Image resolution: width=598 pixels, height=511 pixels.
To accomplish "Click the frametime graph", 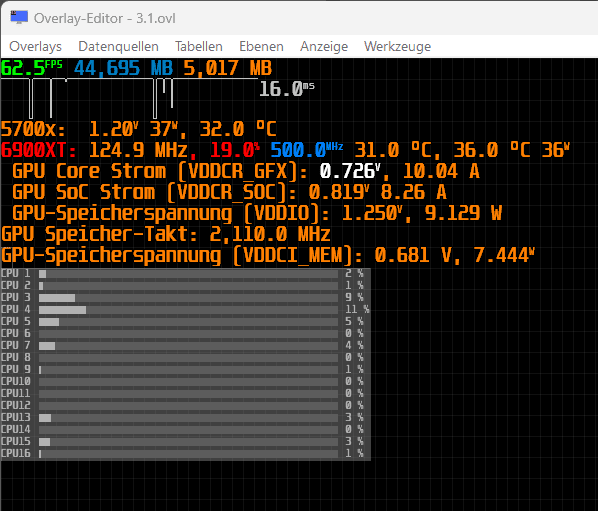I will click(129, 98).
